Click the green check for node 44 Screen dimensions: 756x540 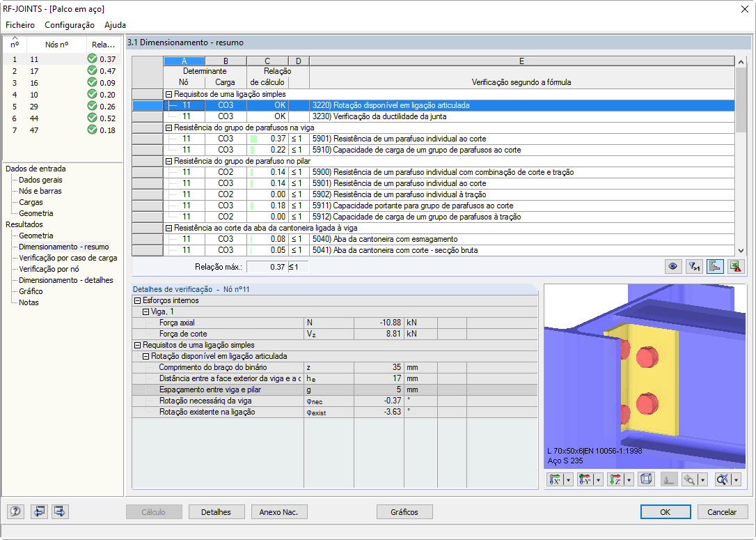click(92, 118)
